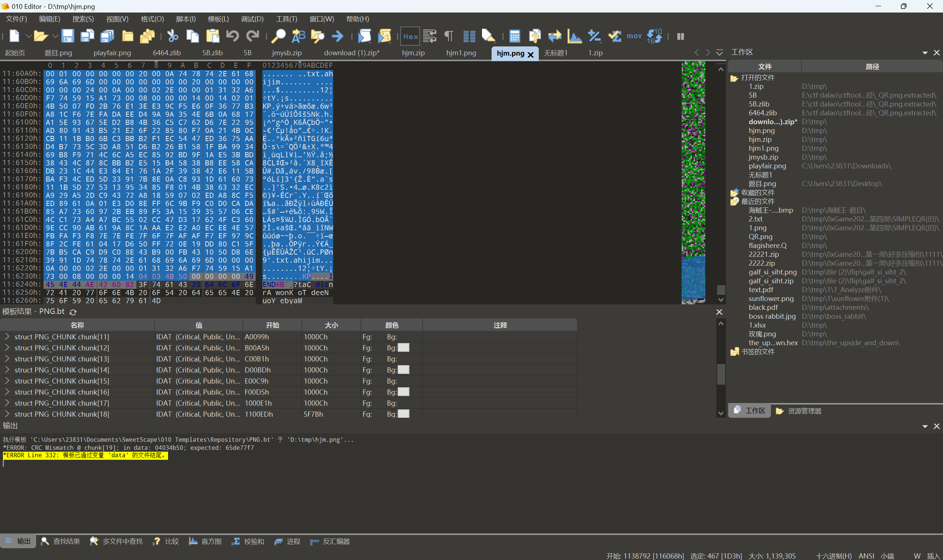This screenshot has height=560, width=943.
Task: Click the Redo arrow icon
Action: point(252,36)
